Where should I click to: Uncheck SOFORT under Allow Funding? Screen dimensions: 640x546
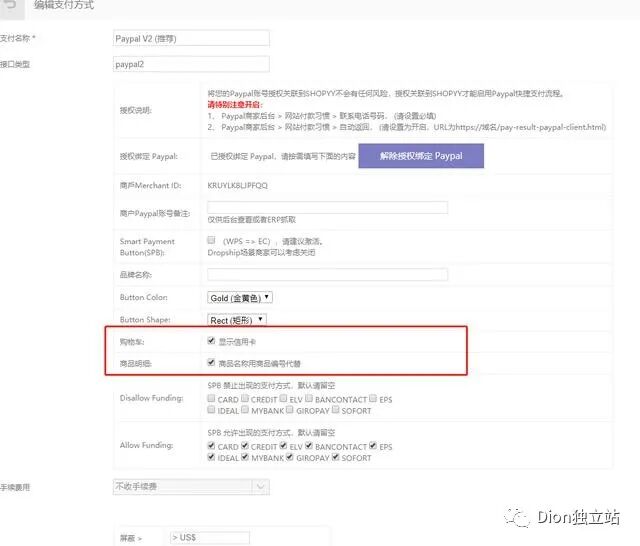coord(335,457)
